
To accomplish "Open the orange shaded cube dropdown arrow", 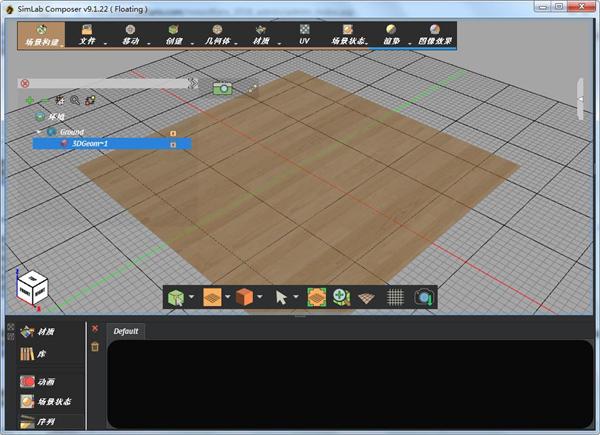I will pos(260,297).
